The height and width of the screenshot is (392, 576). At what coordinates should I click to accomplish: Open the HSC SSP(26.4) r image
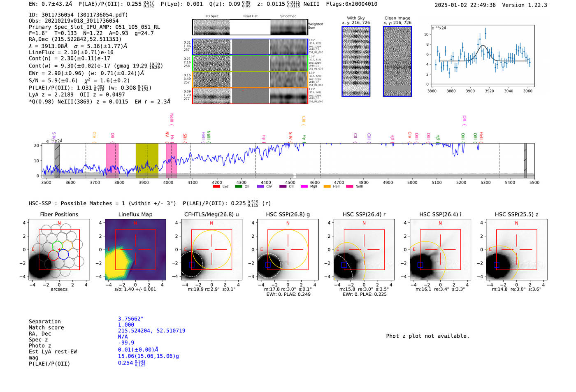coord(364,250)
